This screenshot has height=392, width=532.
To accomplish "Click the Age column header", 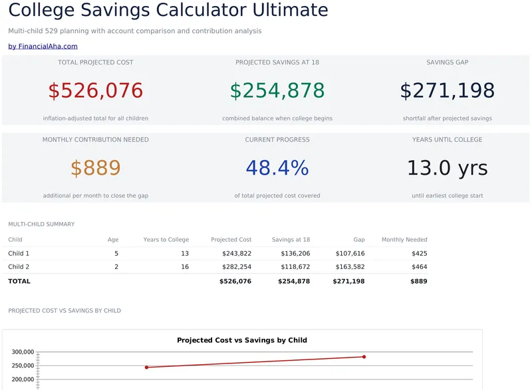I will pyautogui.click(x=113, y=240).
